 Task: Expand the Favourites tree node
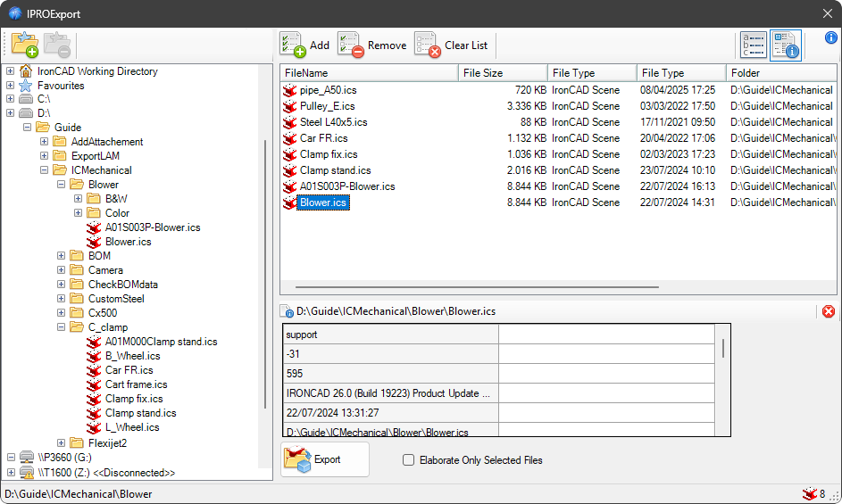10,86
